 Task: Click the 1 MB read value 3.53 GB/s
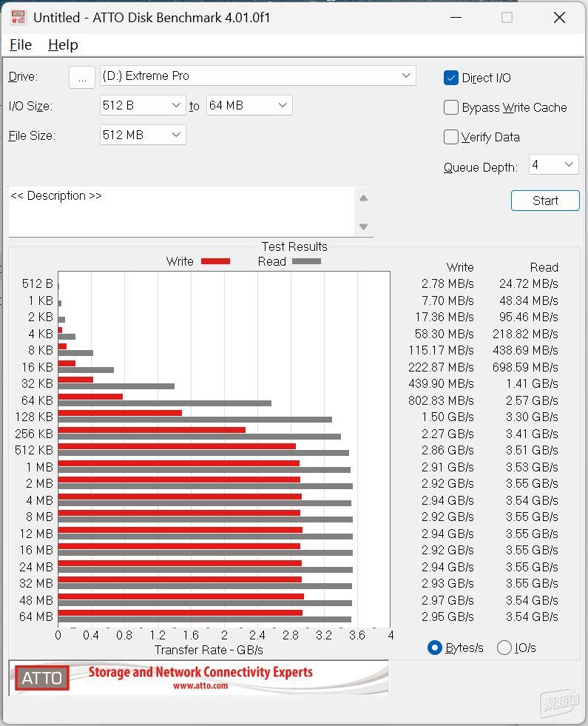pyautogui.click(x=532, y=467)
